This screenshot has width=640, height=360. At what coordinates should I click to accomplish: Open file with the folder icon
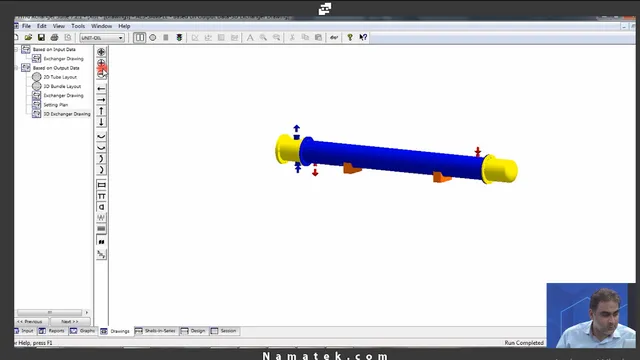click(x=28, y=38)
